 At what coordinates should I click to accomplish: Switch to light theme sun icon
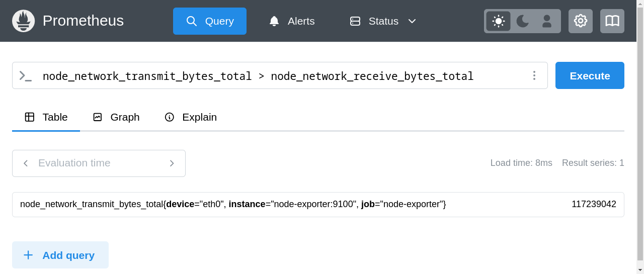499,21
